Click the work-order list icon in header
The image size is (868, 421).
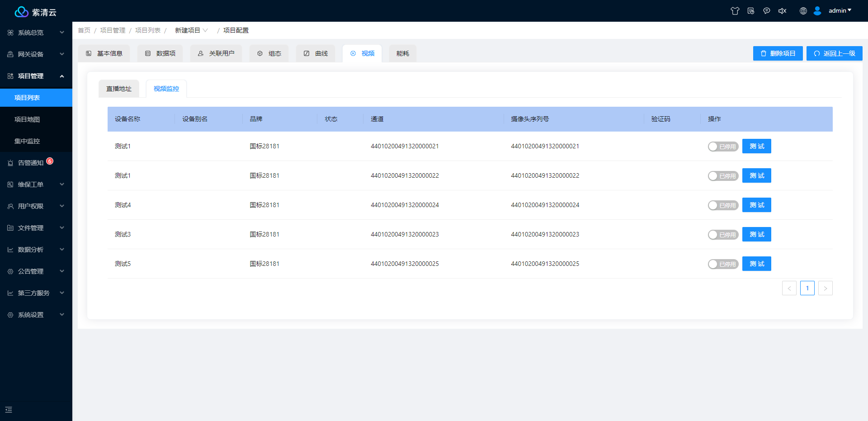[751, 11]
